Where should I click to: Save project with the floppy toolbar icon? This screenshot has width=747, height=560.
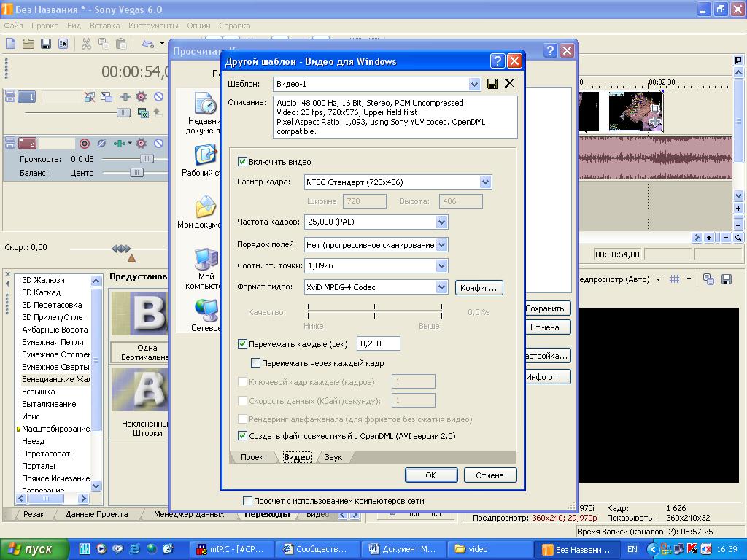point(46,44)
